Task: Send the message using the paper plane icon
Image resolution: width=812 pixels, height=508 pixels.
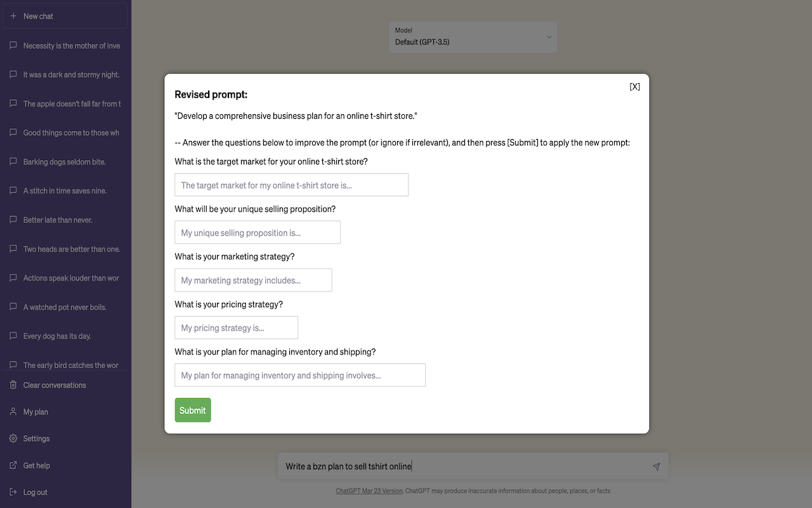Action: pos(656,465)
